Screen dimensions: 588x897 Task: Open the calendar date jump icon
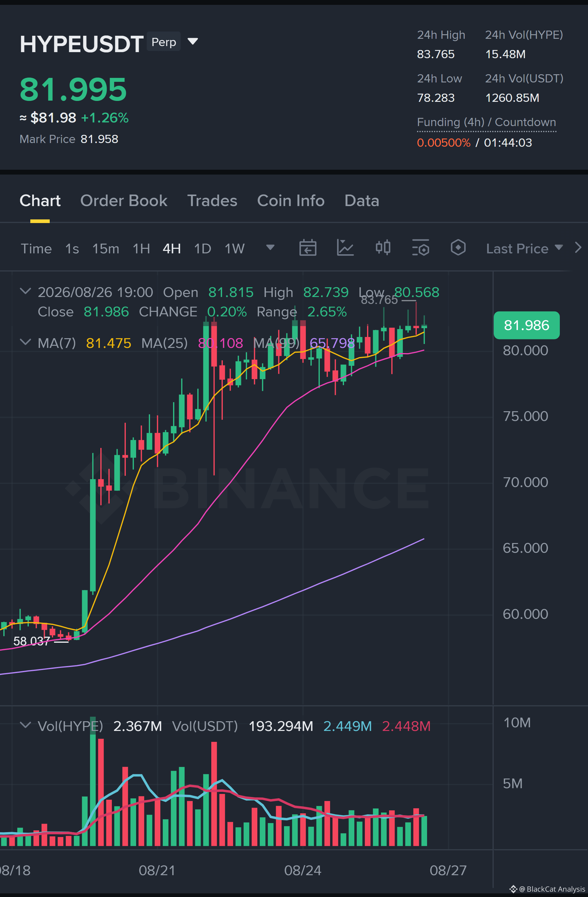pos(308,248)
